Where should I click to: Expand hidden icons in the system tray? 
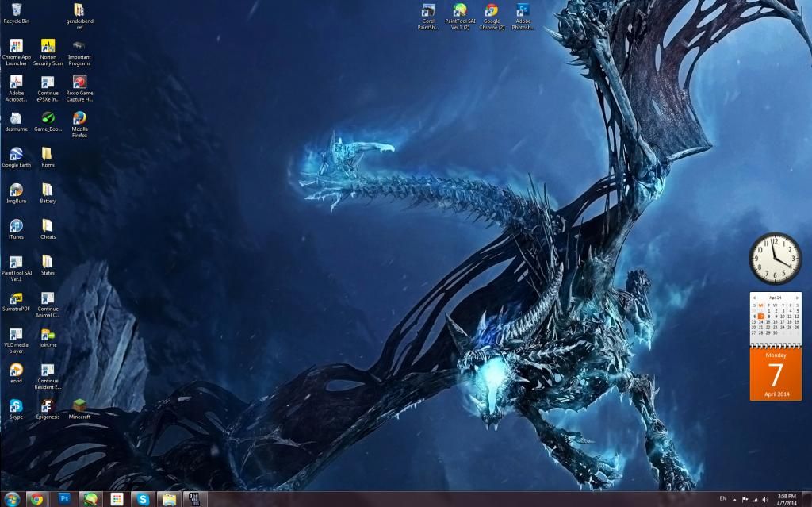[735, 499]
